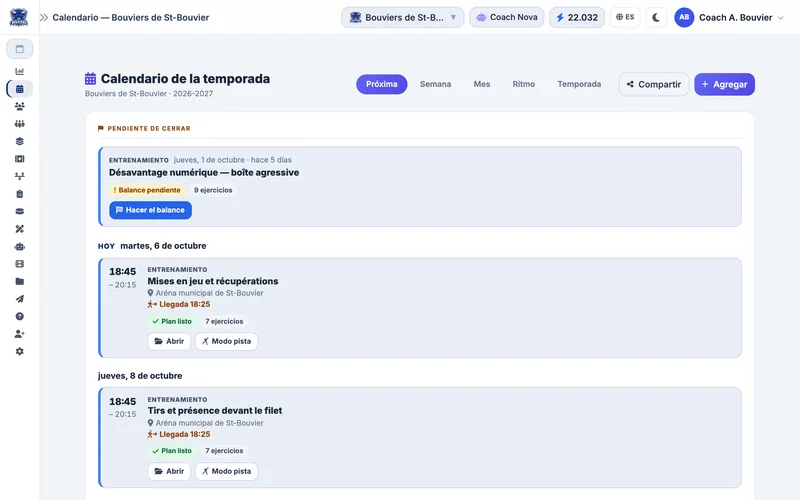
Task: Click the location pin icon under Tirs et présence
Action: point(151,423)
